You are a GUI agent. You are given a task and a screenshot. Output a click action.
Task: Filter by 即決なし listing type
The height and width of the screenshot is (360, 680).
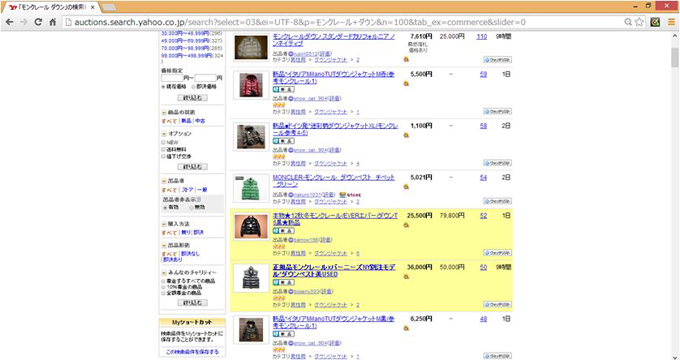coord(190,254)
